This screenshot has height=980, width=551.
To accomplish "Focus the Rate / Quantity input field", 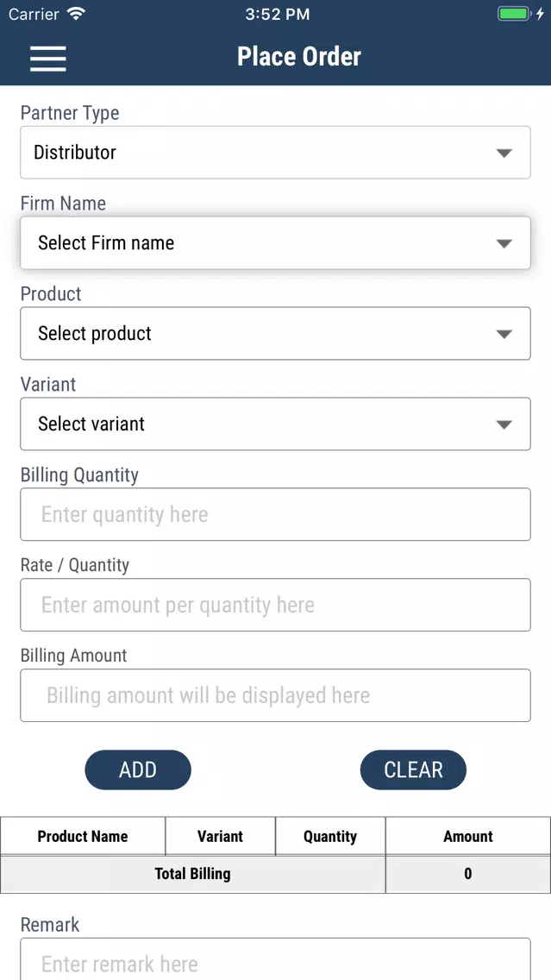I will [x=276, y=605].
